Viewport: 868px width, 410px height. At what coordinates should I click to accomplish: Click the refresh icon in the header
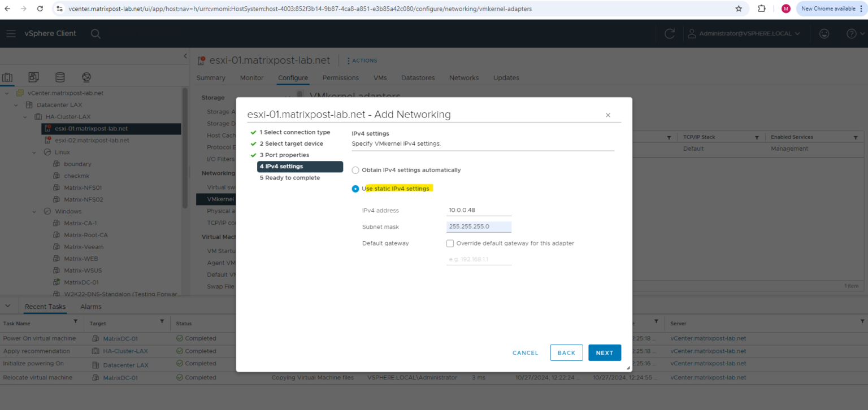point(670,33)
